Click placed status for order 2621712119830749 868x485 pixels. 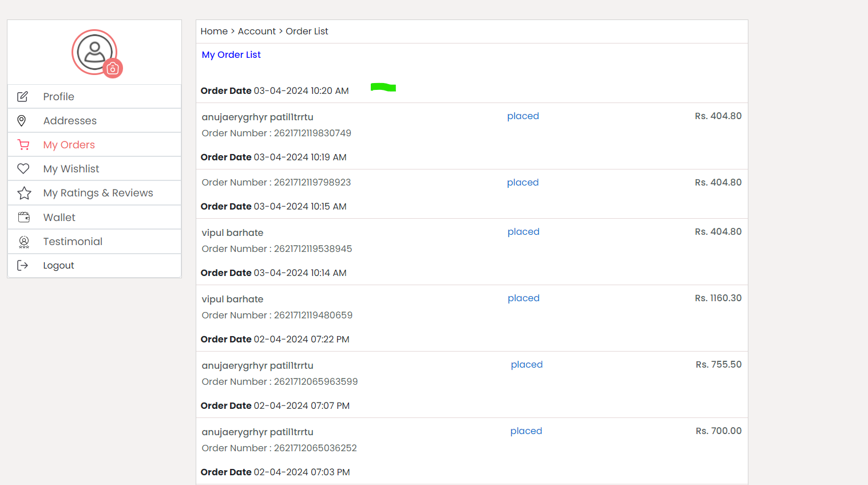523,116
